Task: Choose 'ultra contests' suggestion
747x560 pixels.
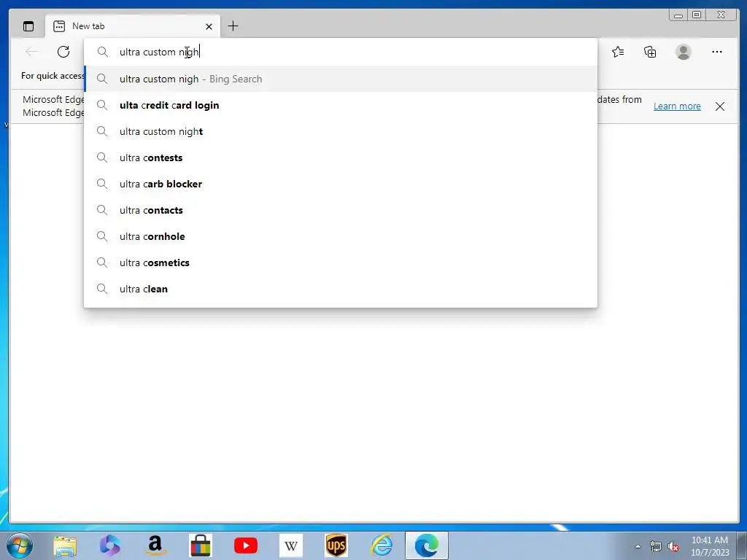Action: [341, 157]
